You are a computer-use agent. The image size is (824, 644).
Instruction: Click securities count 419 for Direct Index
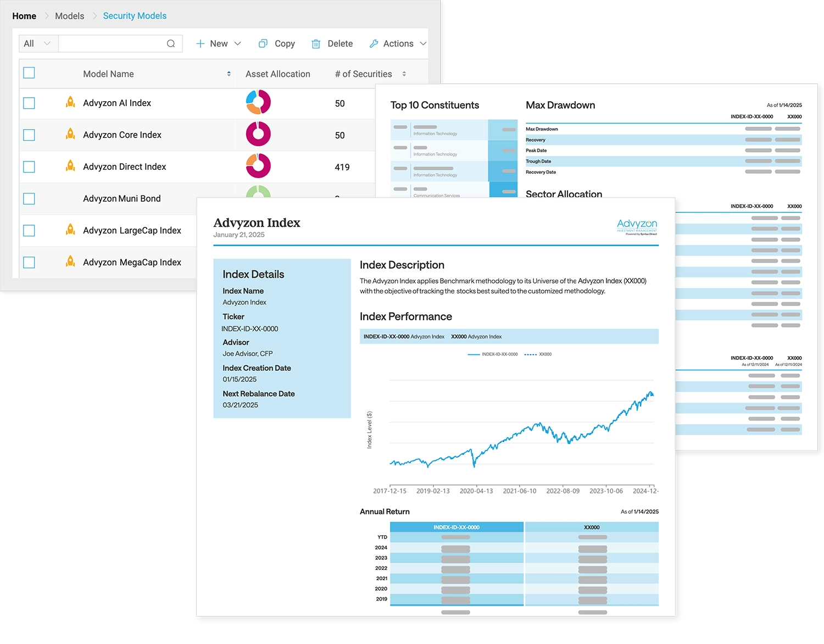tap(342, 167)
